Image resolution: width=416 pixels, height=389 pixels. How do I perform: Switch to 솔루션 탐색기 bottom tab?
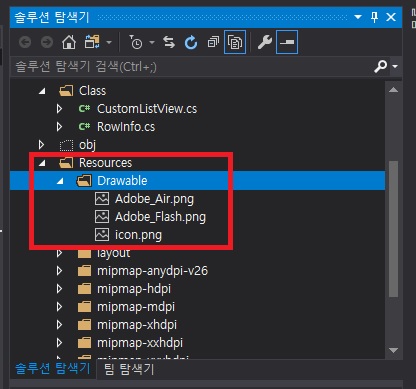[x=53, y=369]
